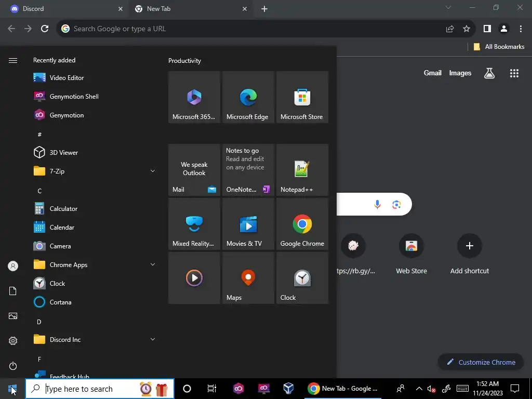Viewport: 532px width, 399px height.
Task: Open the unlabeled media player tile
Action: pos(194,278)
